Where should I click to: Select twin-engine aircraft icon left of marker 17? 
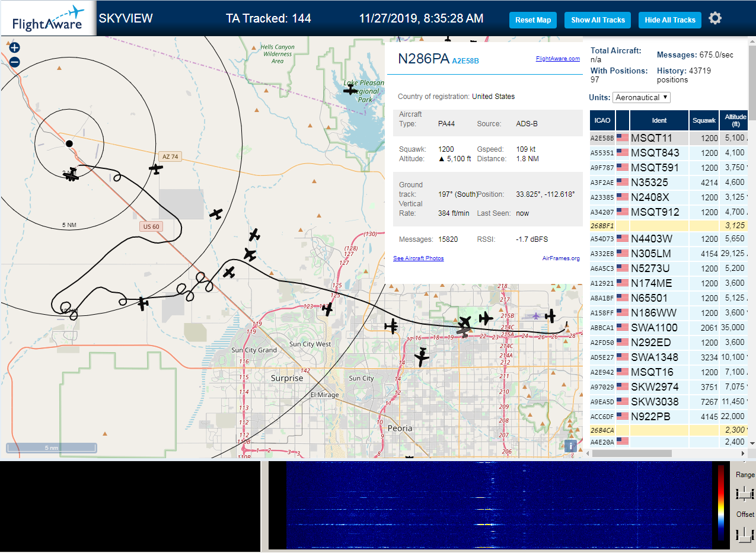(x=391, y=325)
